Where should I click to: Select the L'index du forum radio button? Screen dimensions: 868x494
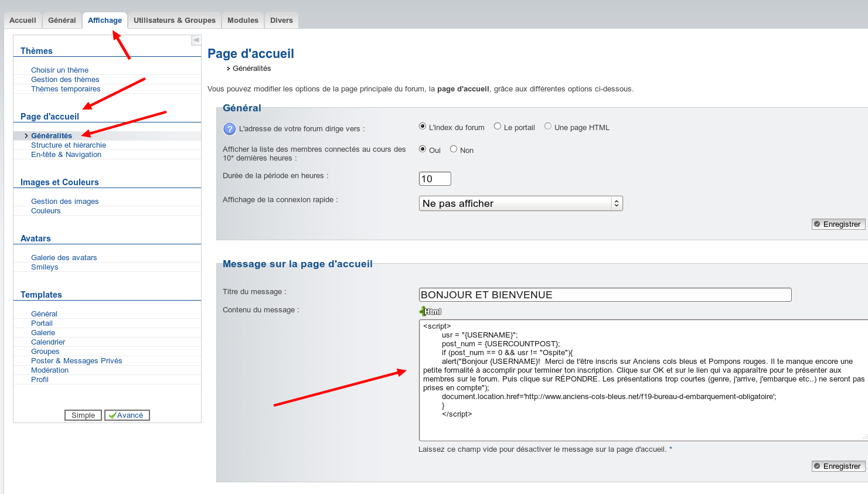click(x=423, y=126)
